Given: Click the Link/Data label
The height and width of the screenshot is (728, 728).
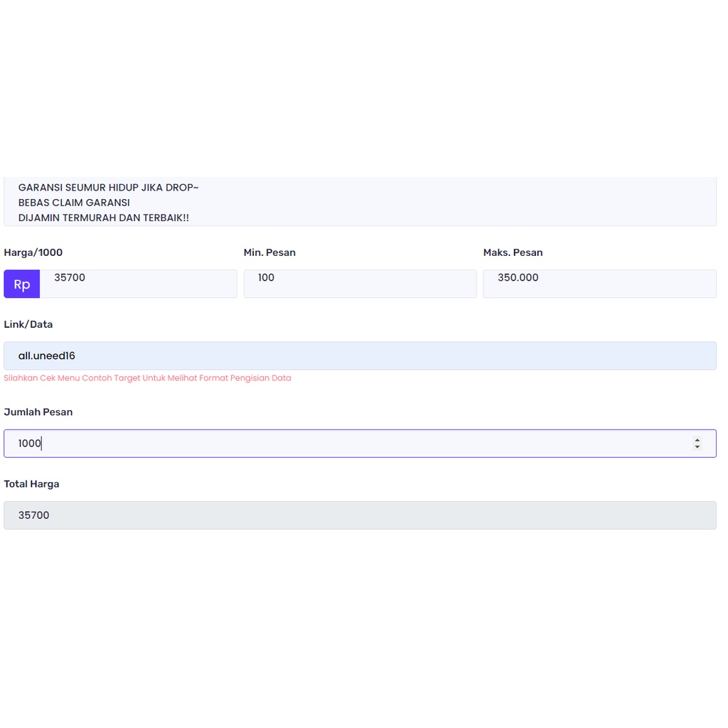Looking at the screenshot, I should pyautogui.click(x=28, y=324).
